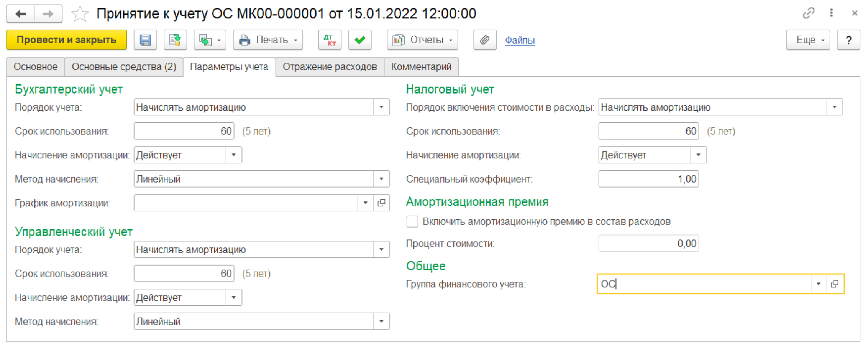868x348 pixels.
Task: Open the Печать menu button
Action: (268, 40)
